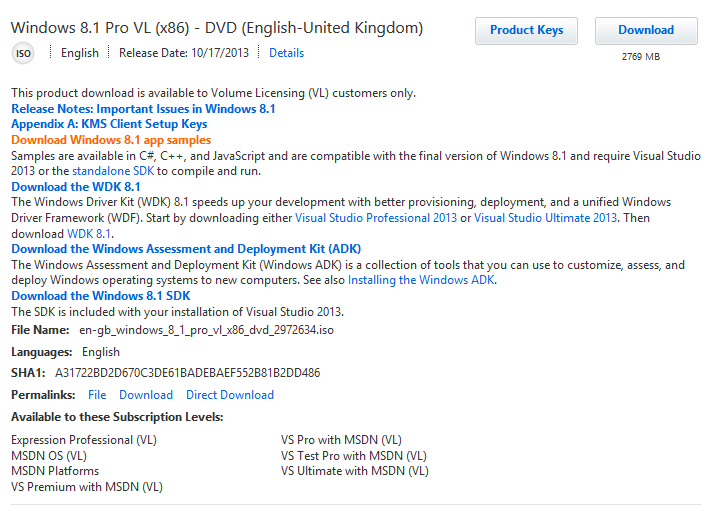Click the Download permalink

click(146, 395)
